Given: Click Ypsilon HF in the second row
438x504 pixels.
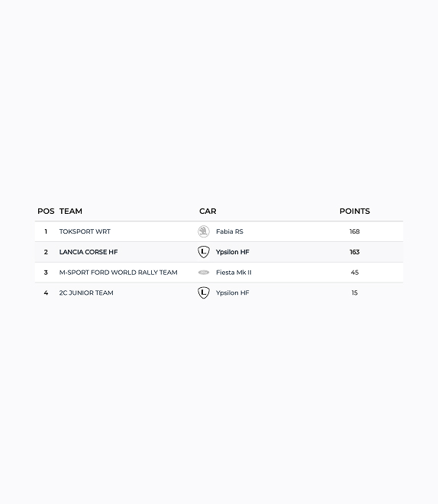Looking at the screenshot, I should coord(233,252).
